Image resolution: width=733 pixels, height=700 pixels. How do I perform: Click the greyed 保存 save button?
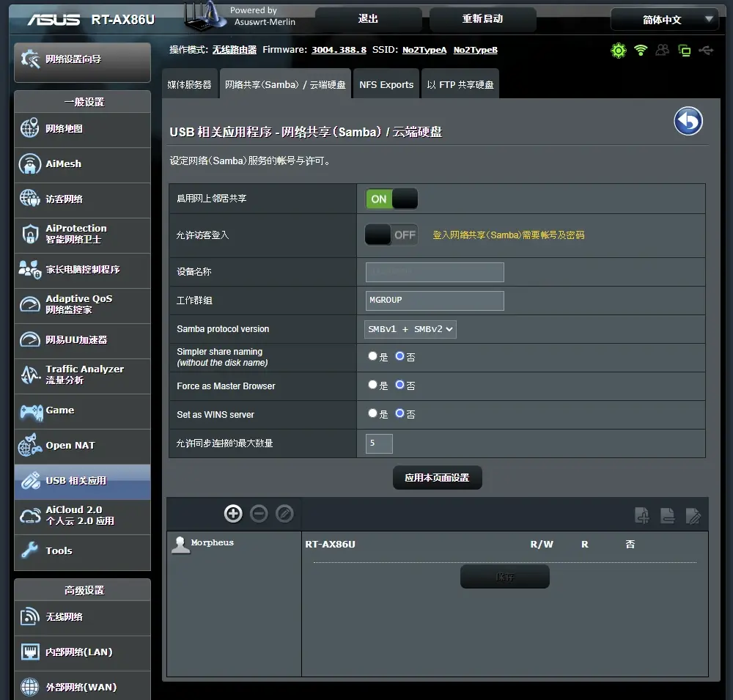point(505,577)
